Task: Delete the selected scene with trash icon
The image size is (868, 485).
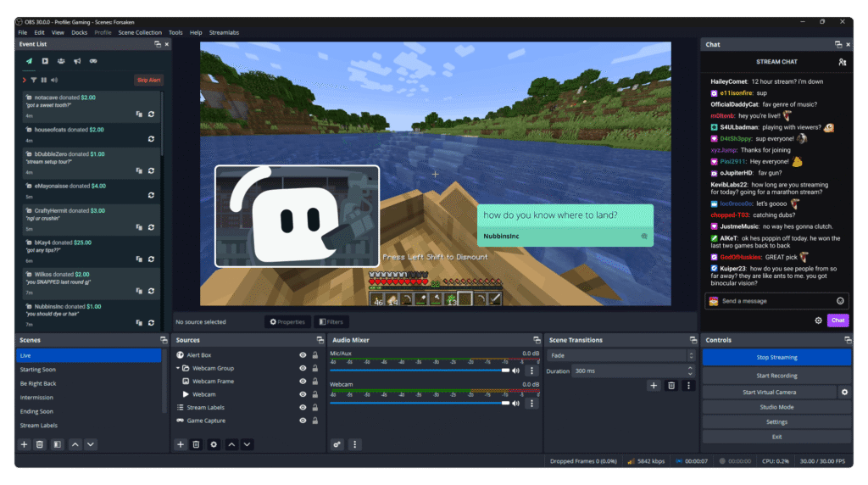Action: coord(40,444)
